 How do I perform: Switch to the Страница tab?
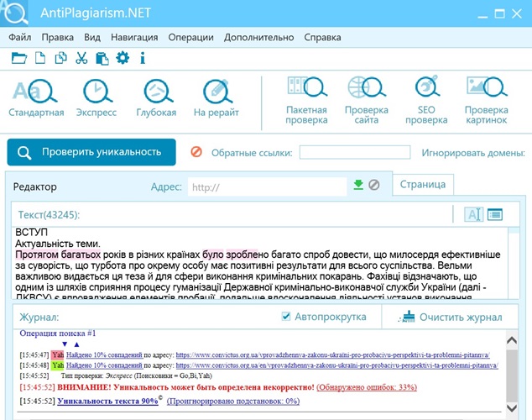click(423, 184)
